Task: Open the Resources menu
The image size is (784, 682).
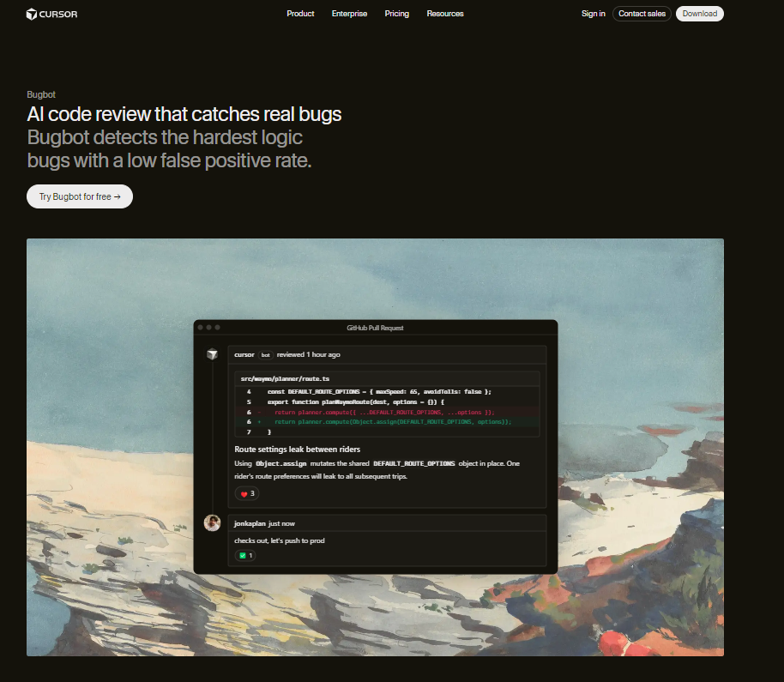Action: tap(445, 14)
